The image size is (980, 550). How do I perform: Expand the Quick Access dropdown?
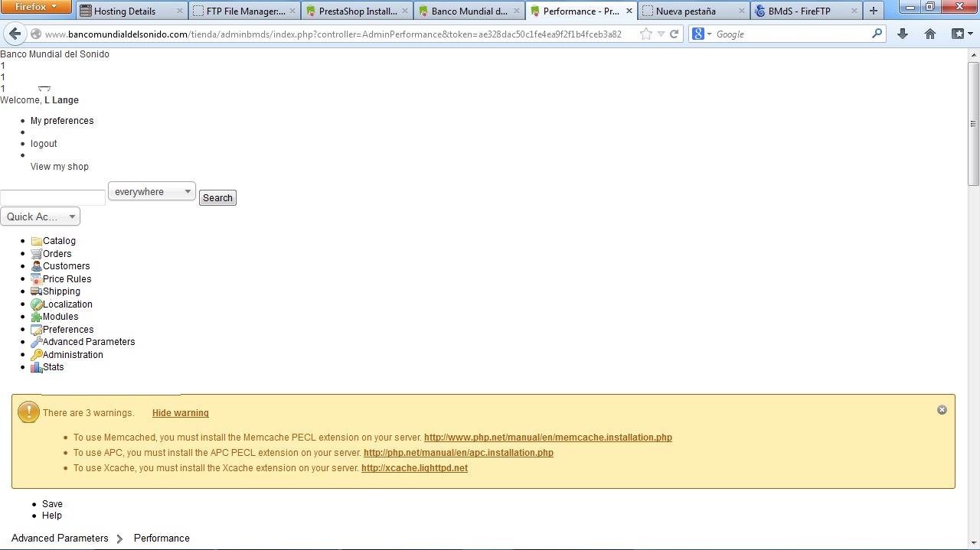[40, 216]
